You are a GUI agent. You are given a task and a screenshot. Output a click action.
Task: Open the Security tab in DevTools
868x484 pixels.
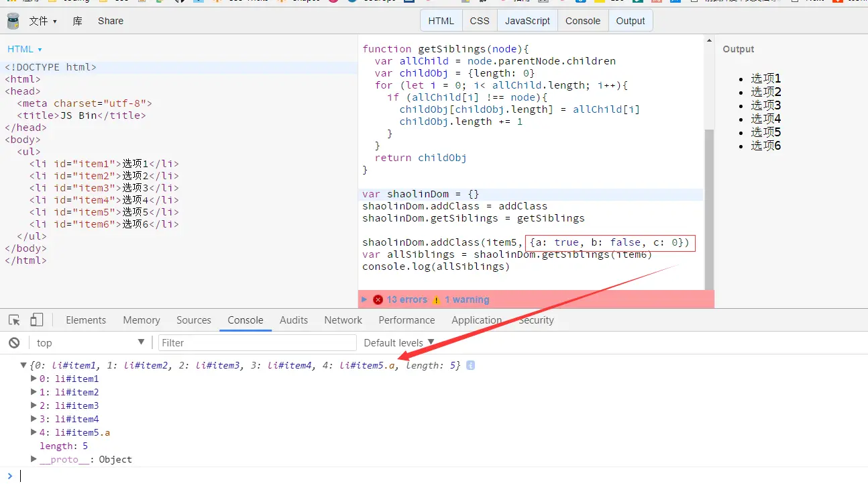point(536,320)
